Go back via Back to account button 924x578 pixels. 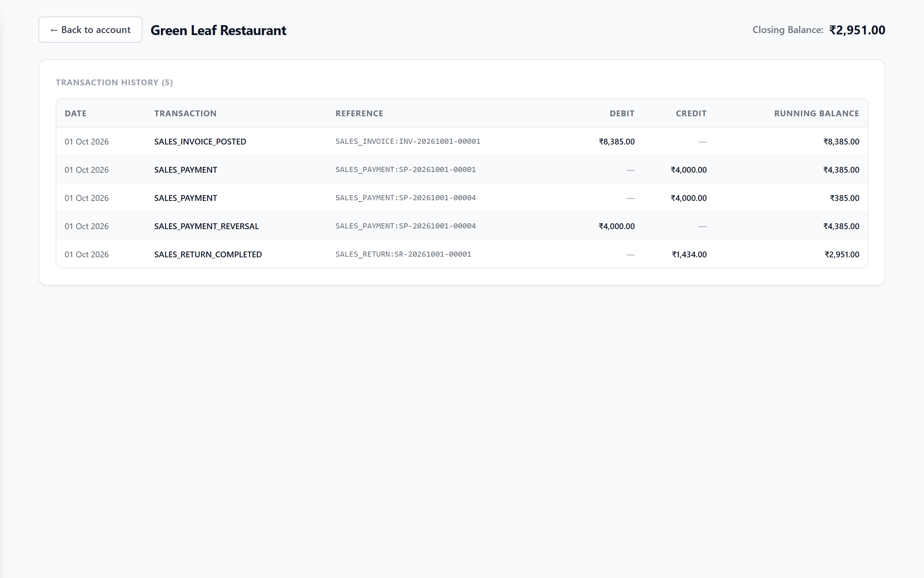(x=90, y=30)
